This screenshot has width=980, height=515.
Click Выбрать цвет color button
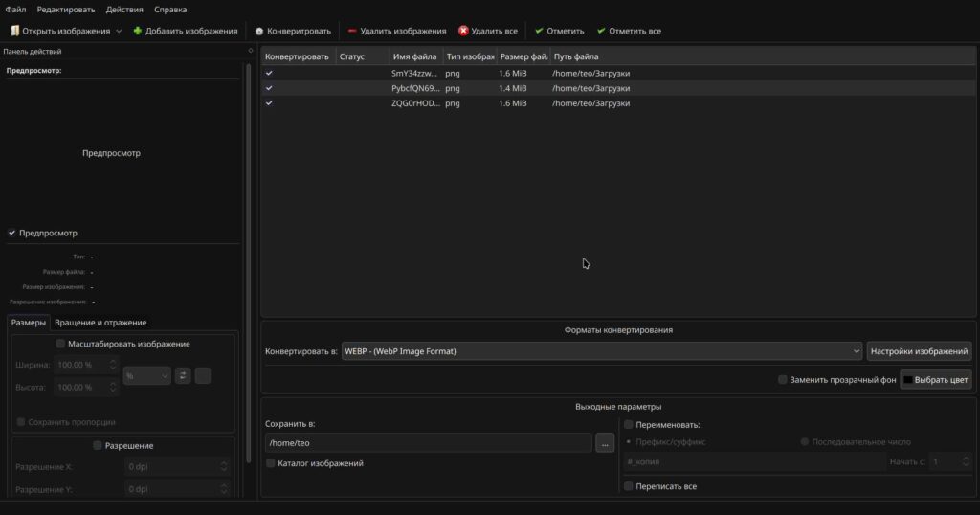point(936,379)
